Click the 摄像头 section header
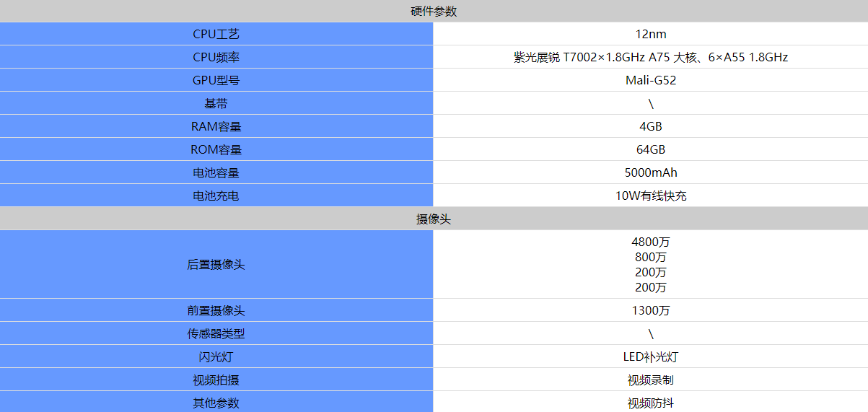 point(434,219)
